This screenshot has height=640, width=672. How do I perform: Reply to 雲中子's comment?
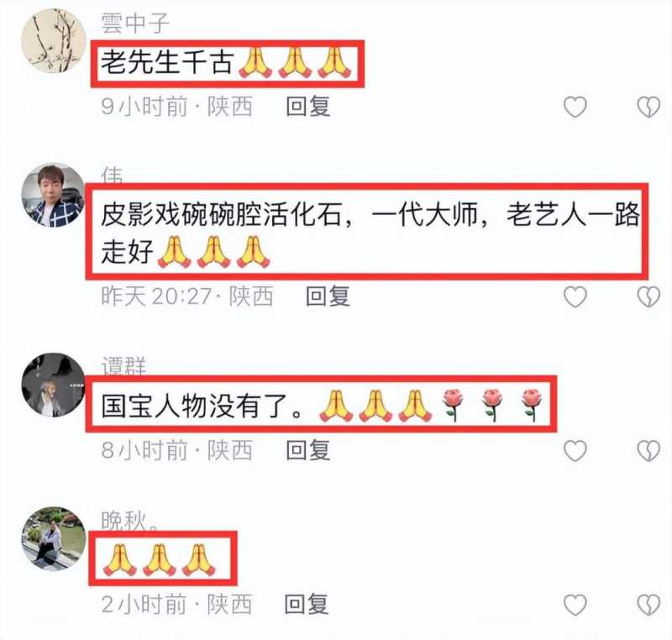tap(307, 107)
